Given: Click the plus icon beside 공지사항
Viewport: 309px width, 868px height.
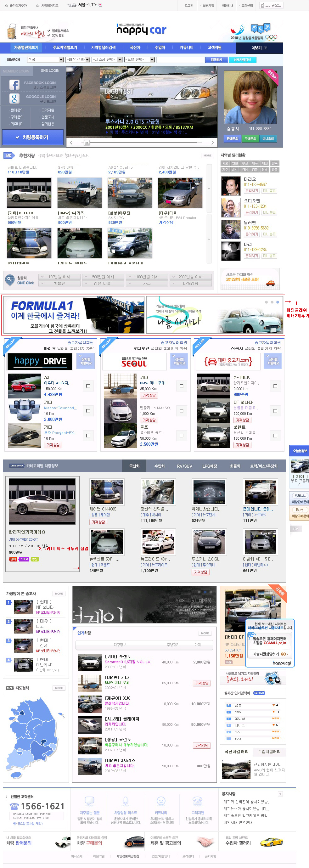Looking at the screenshot, I should click(x=280, y=794).
